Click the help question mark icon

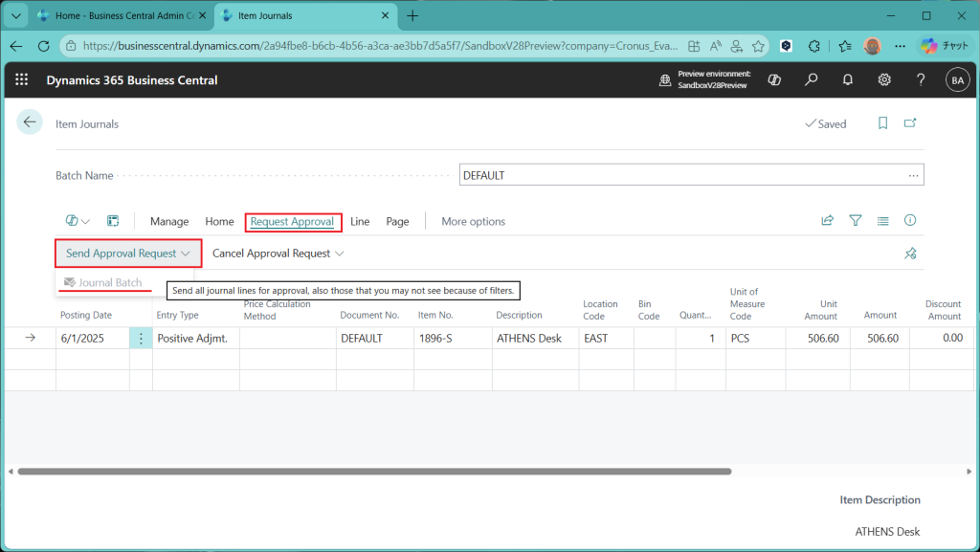pos(921,80)
